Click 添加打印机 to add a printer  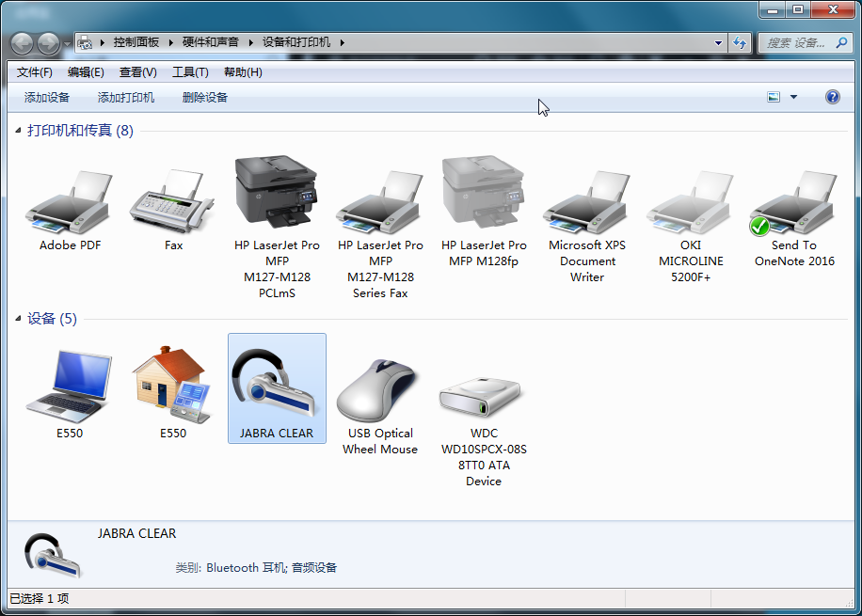point(126,97)
